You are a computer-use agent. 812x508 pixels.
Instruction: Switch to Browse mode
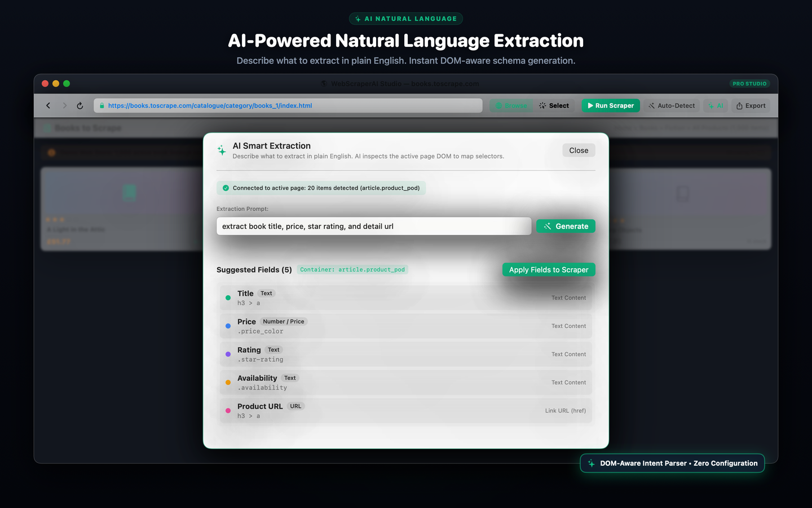tap(511, 106)
